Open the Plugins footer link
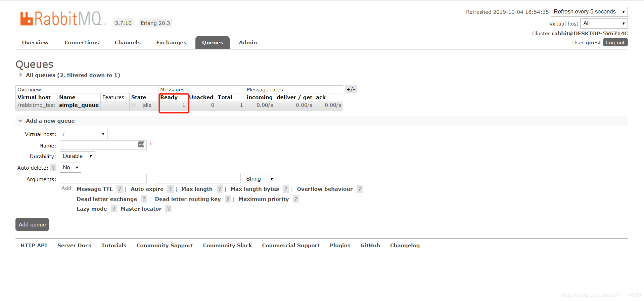Viewport: 644px width, 301px height. [340, 245]
